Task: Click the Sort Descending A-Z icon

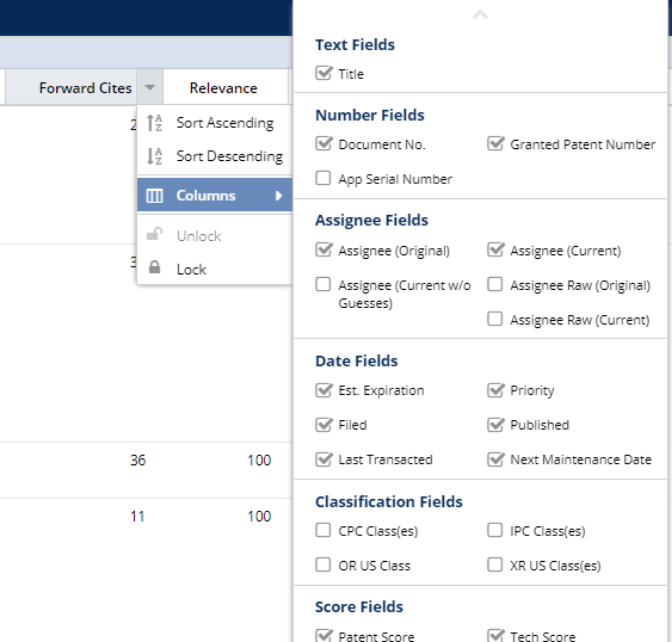Action: 154,156
